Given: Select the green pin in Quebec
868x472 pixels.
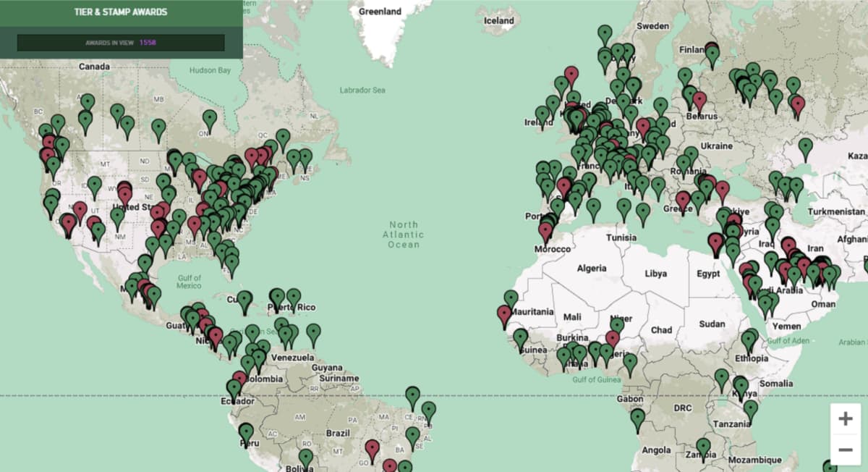Looking at the screenshot, I should [283, 139].
